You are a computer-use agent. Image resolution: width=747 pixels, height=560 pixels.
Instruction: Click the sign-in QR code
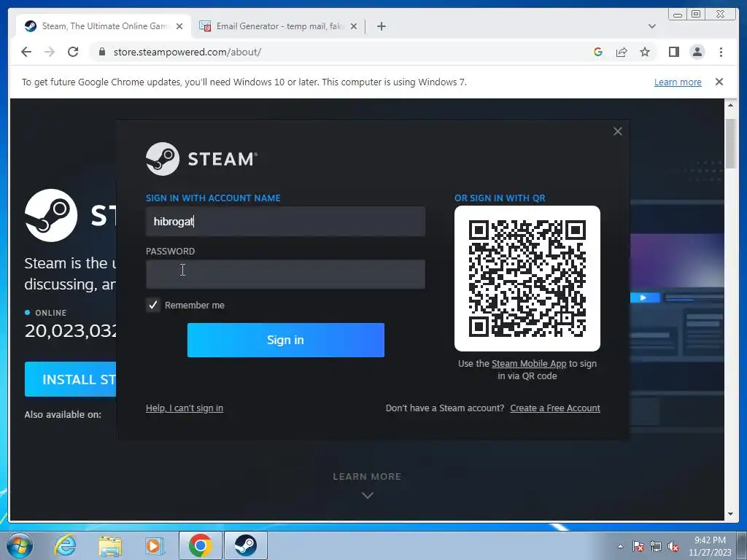(527, 279)
